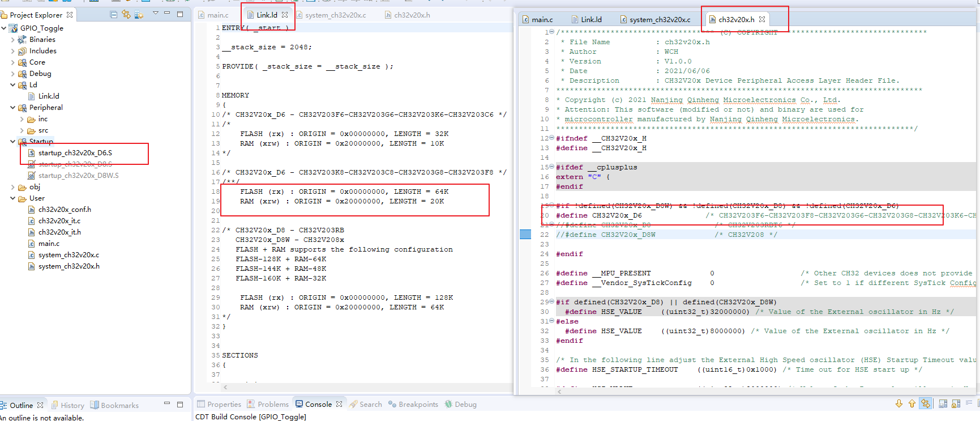Fold the #ifndef block at line 12

552,138
